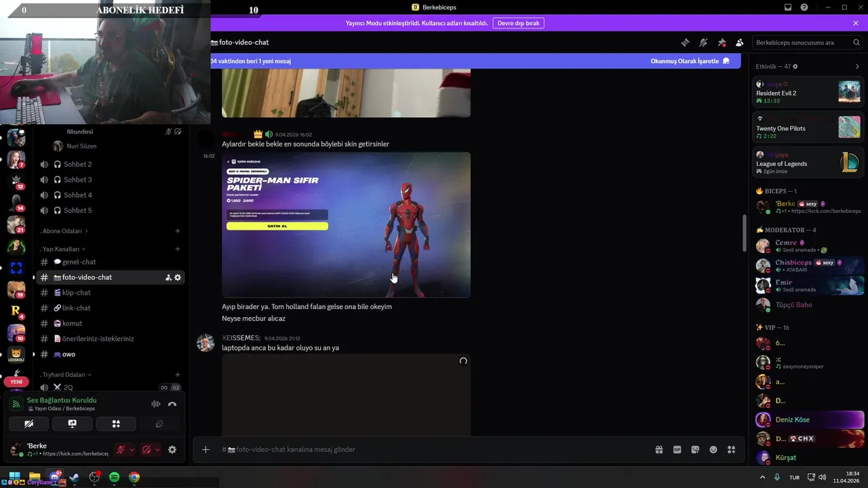
Task: Open the sticker picker
Action: click(x=695, y=449)
